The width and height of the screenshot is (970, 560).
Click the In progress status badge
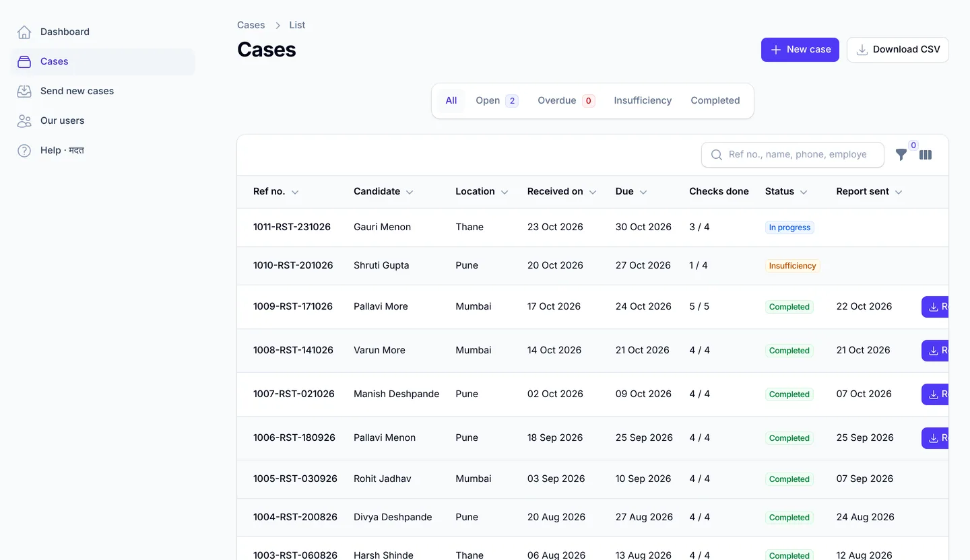pyautogui.click(x=789, y=228)
